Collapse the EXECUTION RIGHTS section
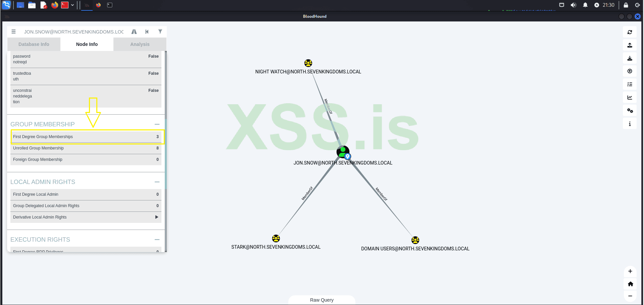 [157, 240]
